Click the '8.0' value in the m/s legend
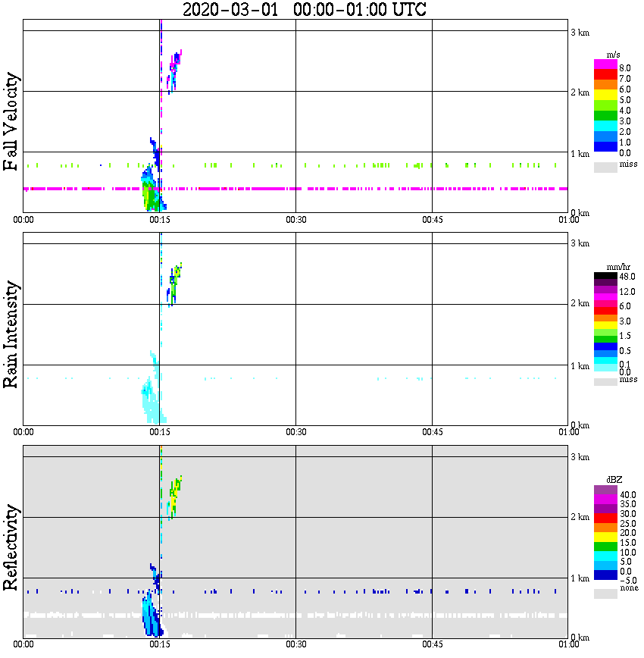This screenshot has height=658, width=644. (625, 68)
